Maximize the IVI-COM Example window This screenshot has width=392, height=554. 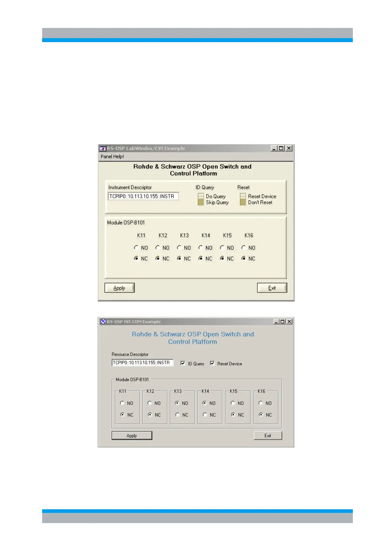[x=282, y=321]
